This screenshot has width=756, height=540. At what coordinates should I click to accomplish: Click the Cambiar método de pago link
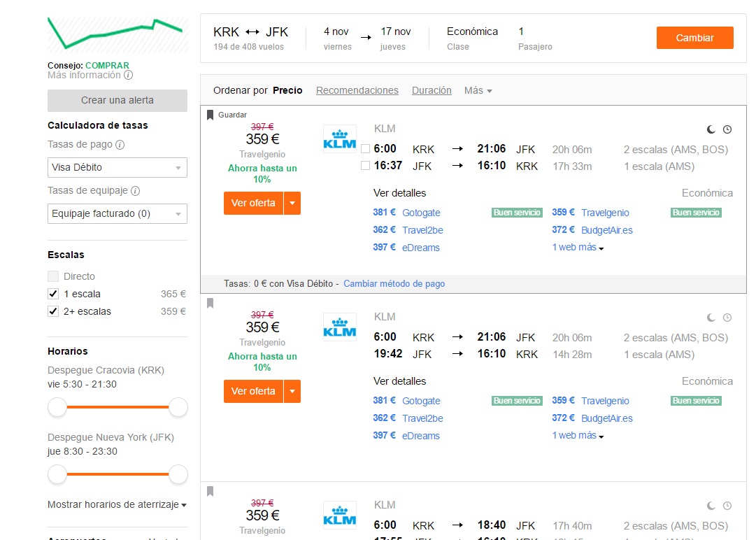[394, 284]
